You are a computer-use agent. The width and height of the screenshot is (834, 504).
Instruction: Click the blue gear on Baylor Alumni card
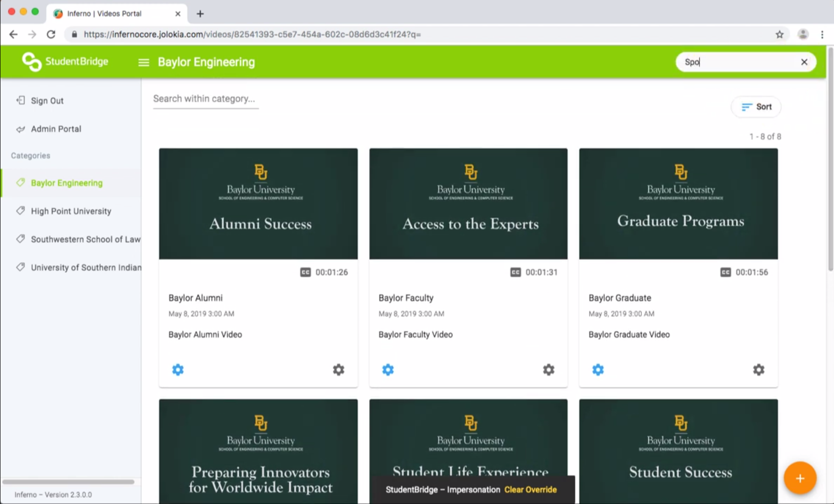[178, 370]
